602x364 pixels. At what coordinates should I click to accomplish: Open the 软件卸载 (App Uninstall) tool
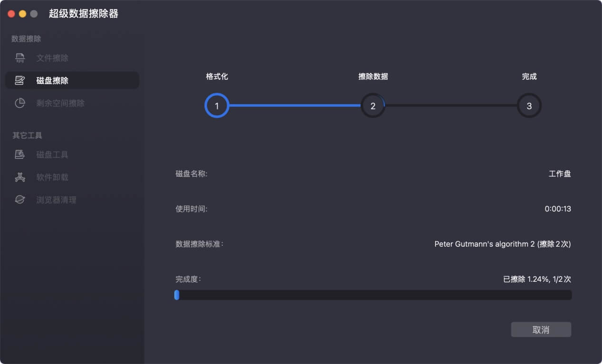[x=20, y=177]
